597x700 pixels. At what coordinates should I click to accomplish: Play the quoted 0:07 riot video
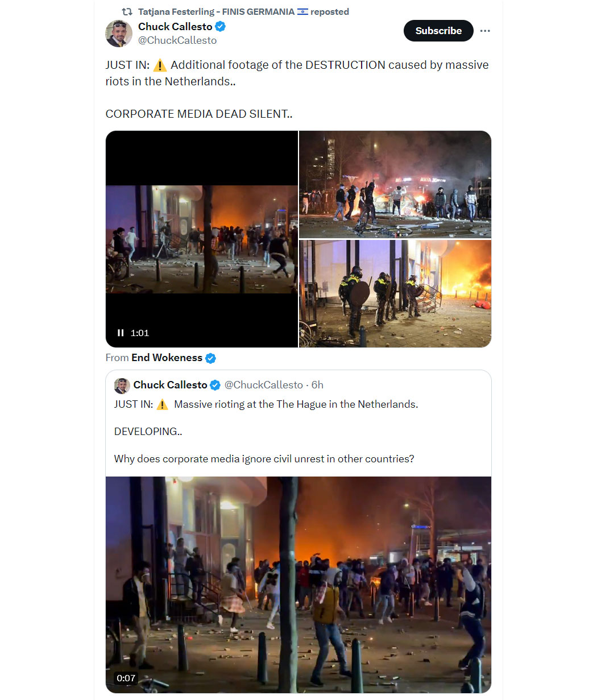click(298, 585)
